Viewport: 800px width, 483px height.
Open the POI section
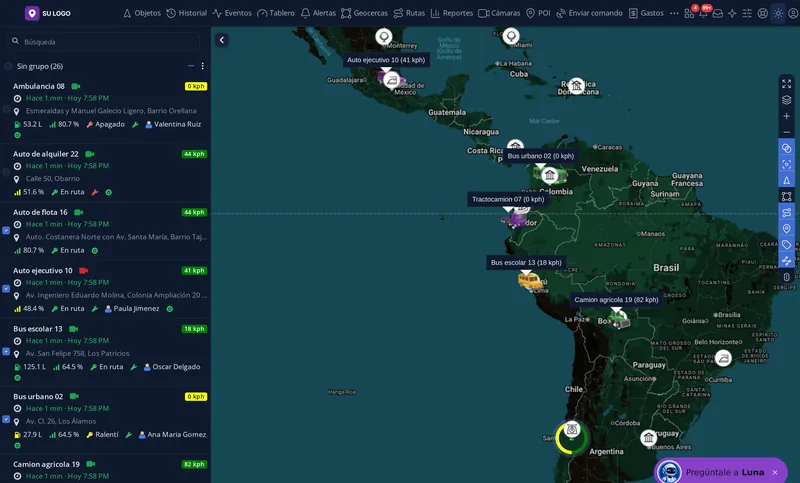tap(538, 13)
